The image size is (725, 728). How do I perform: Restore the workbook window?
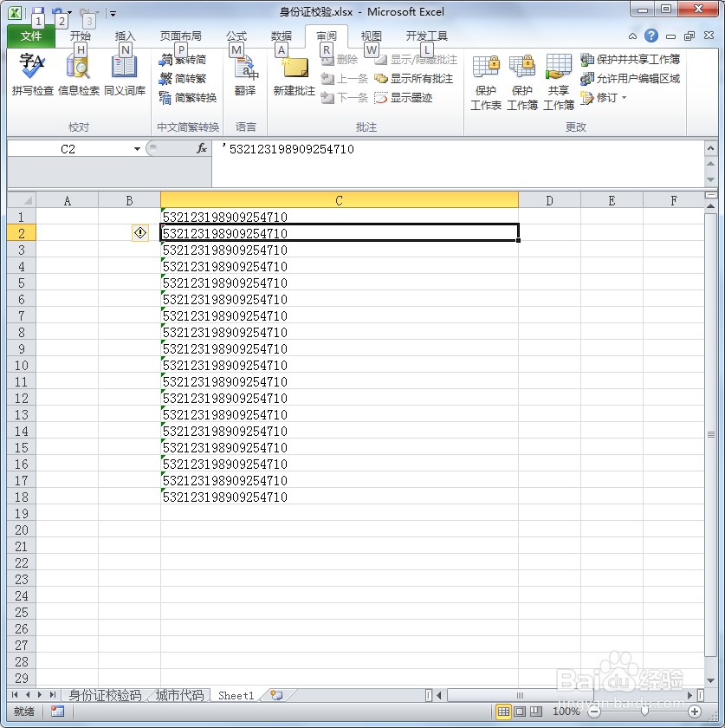click(x=689, y=36)
